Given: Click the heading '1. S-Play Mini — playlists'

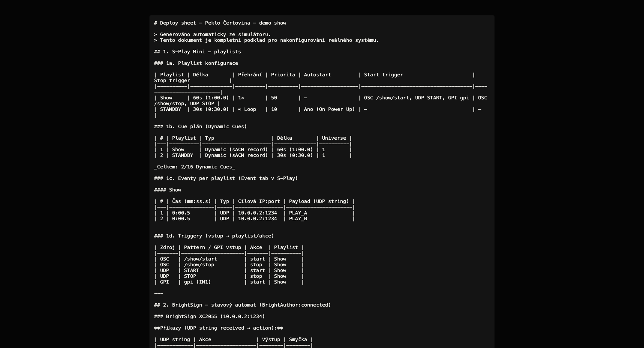Looking at the screenshot, I should [197, 52].
